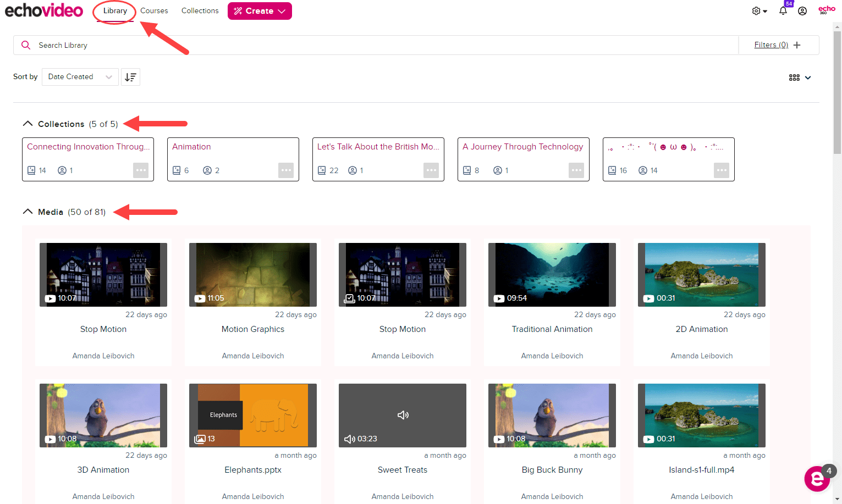Click the Sweet Treats title text
This screenshot has width=842, height=504.
click(x=403, y=470)
